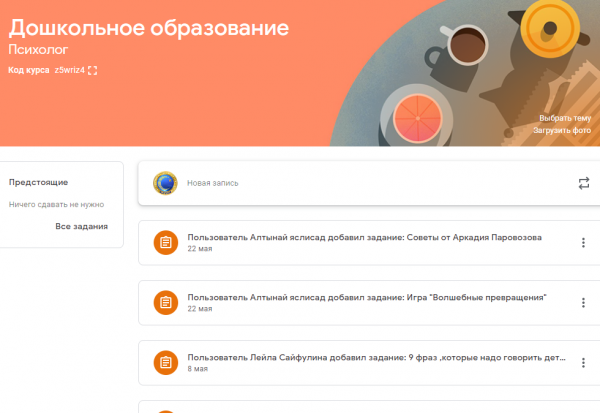Click the 8 мая post date
600x413 pixels.
197,369
